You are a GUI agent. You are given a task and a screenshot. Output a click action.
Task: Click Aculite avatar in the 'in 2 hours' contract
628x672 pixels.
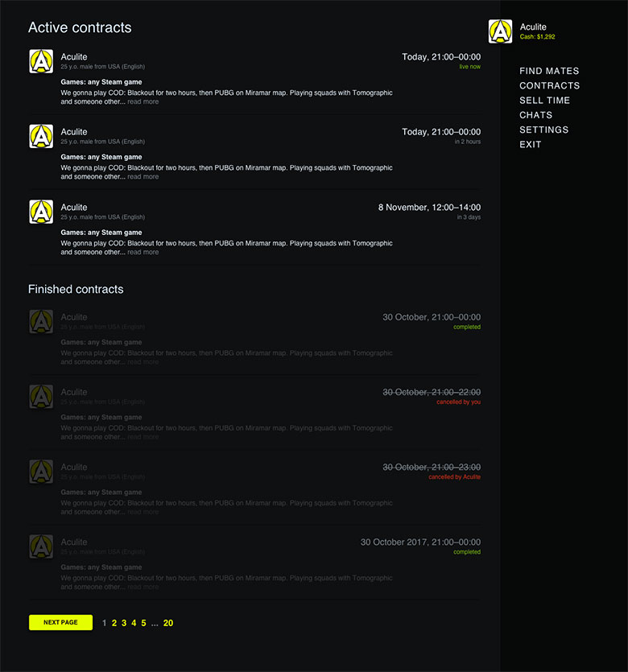pos(41,136)
